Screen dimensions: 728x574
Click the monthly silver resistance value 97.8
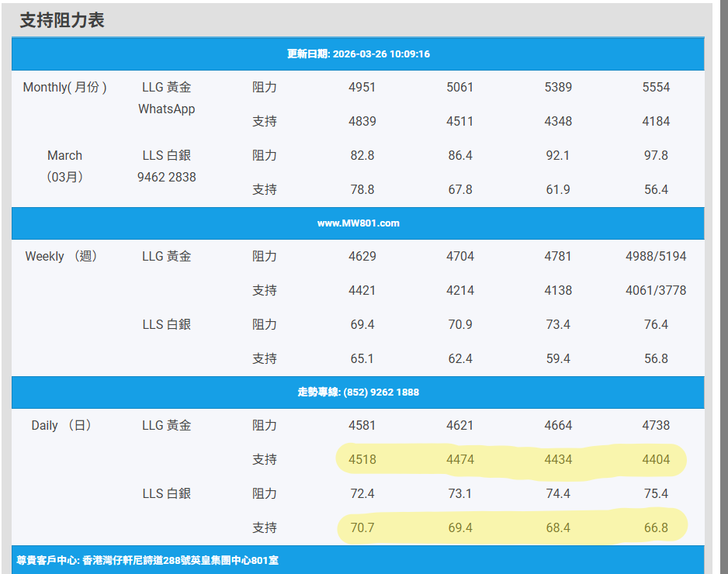click(656, 156)
